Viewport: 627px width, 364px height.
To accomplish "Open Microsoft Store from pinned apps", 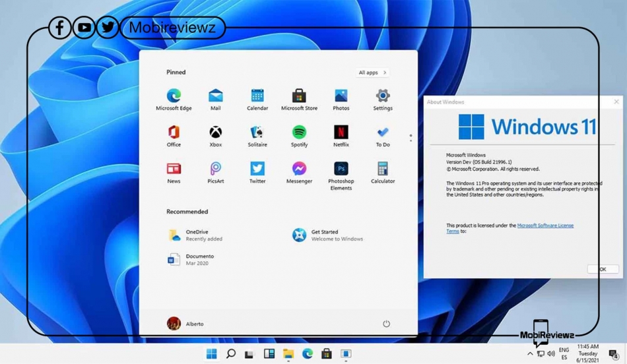I will [x=299, y=100].
